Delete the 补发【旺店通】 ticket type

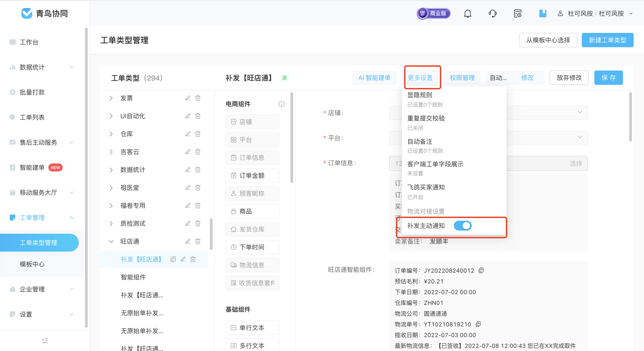tap(193, 259)
